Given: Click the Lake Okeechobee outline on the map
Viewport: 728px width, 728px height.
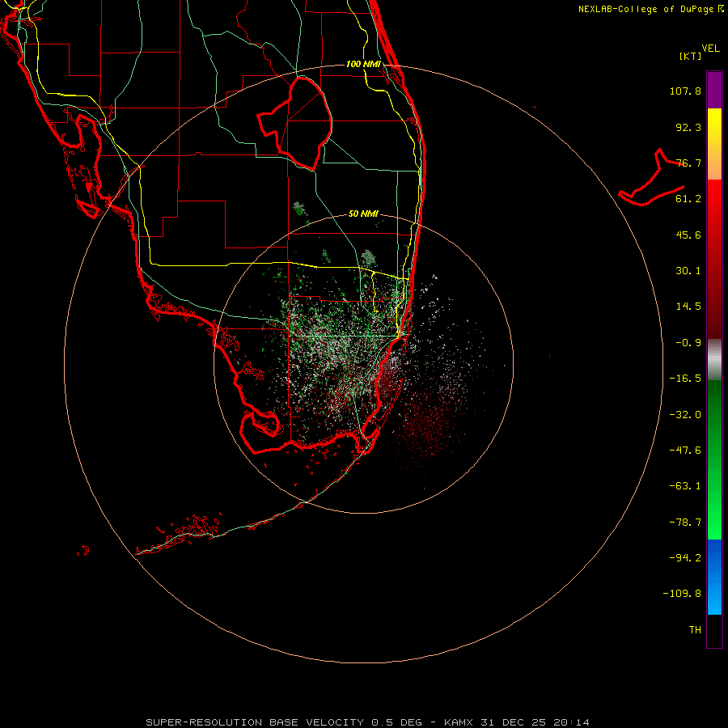Looking at the screenshot, I should pyautogui.click(x=294, y=123).
